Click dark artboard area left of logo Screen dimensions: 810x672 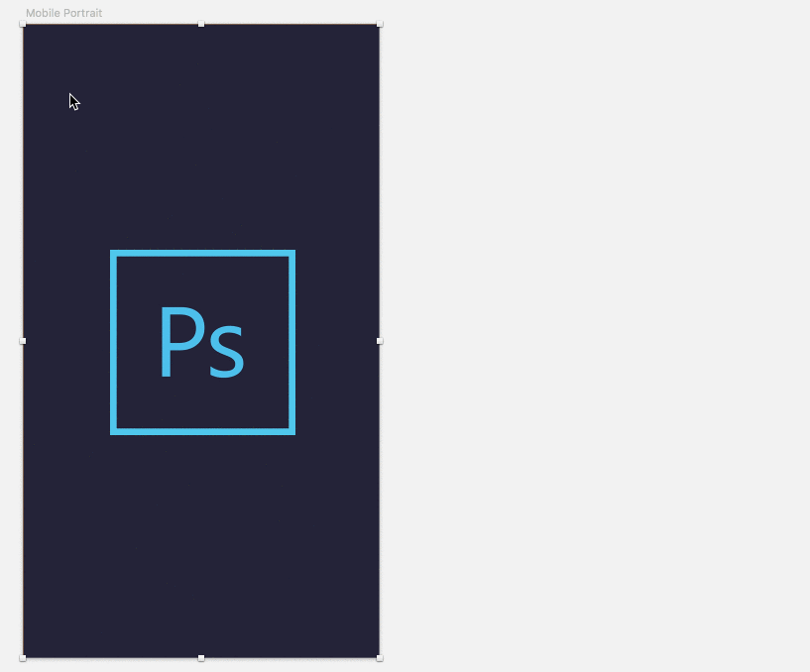(x=66, y=343)
